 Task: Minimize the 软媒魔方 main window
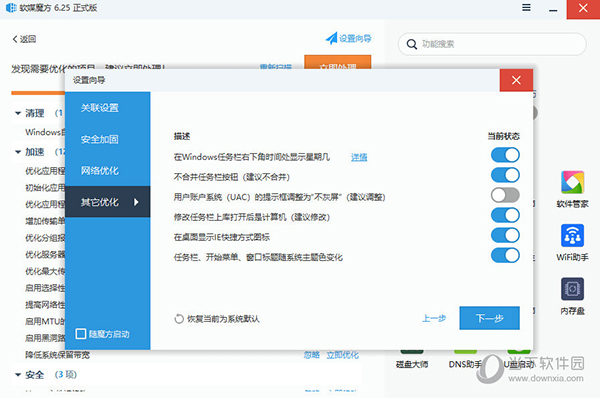[553, 9]
